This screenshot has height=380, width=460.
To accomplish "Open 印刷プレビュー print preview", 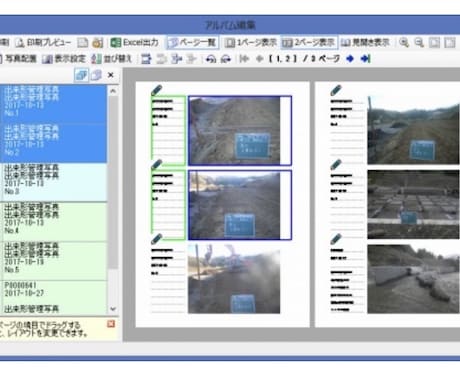I will [44, 42].
